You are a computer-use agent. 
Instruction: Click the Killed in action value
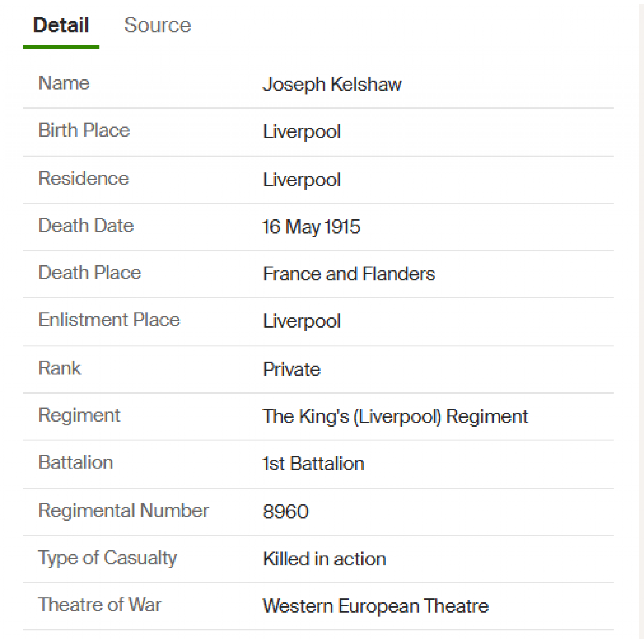(x=324, y=559)
